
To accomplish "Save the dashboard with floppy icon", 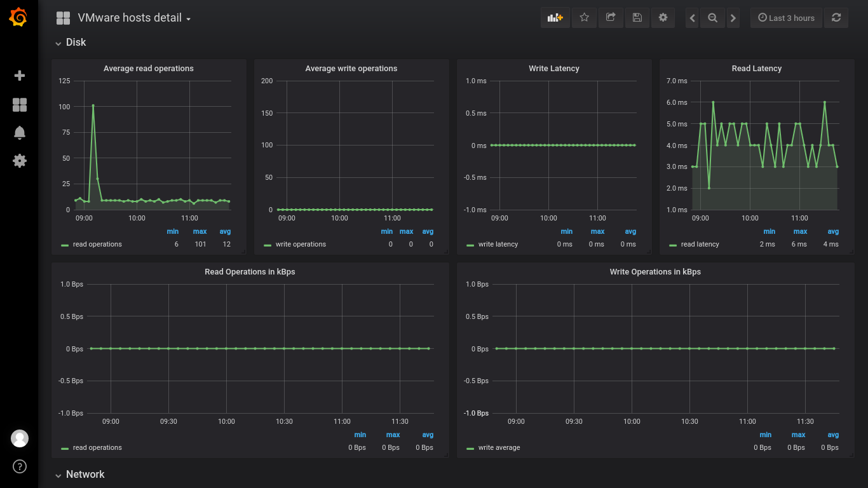I will tap(637, 18).
